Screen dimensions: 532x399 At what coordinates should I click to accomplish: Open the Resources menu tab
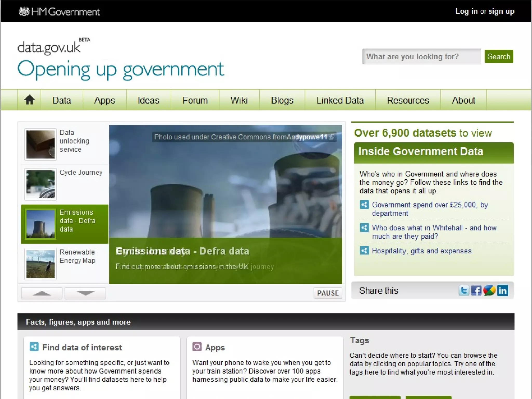click(x=408, y=100)
